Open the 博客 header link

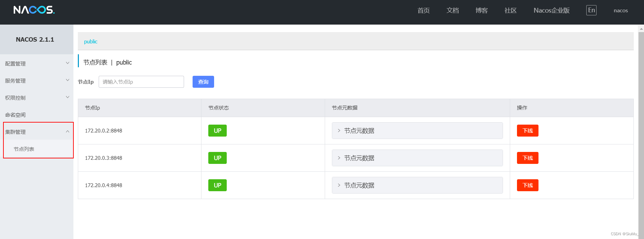click(x=481, y=11)
